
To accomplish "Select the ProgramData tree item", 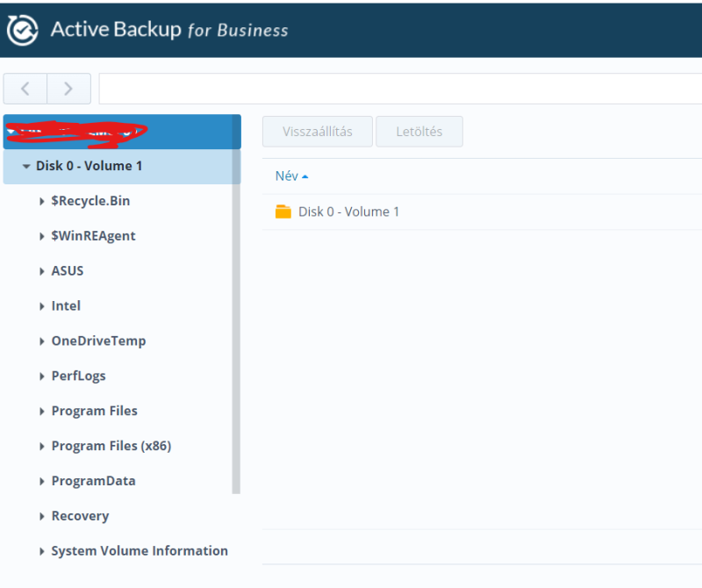I will [93, 481].
